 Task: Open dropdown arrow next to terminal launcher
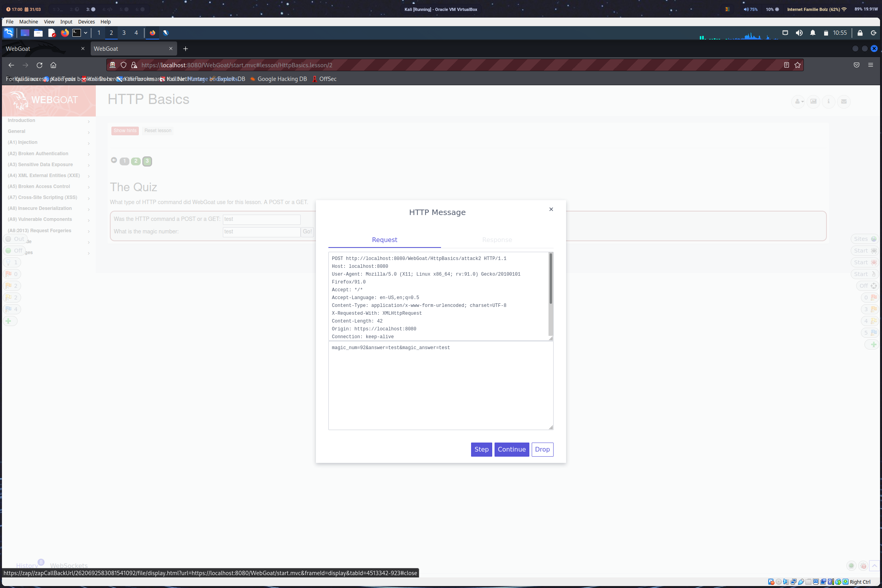pos(86,33)
